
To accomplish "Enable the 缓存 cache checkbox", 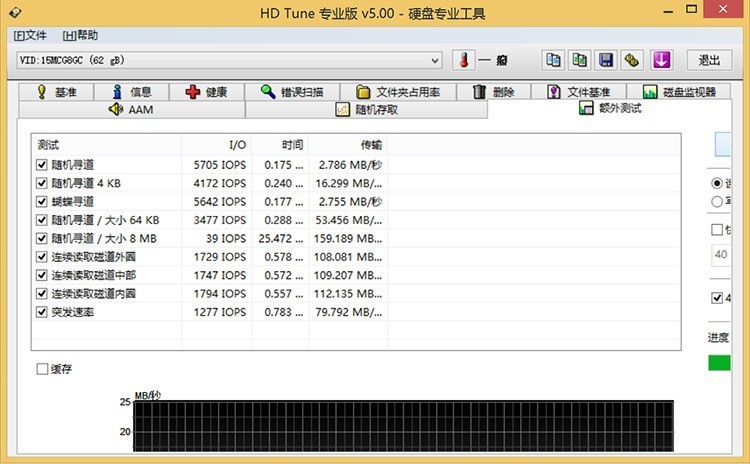I will coord(42,369).
